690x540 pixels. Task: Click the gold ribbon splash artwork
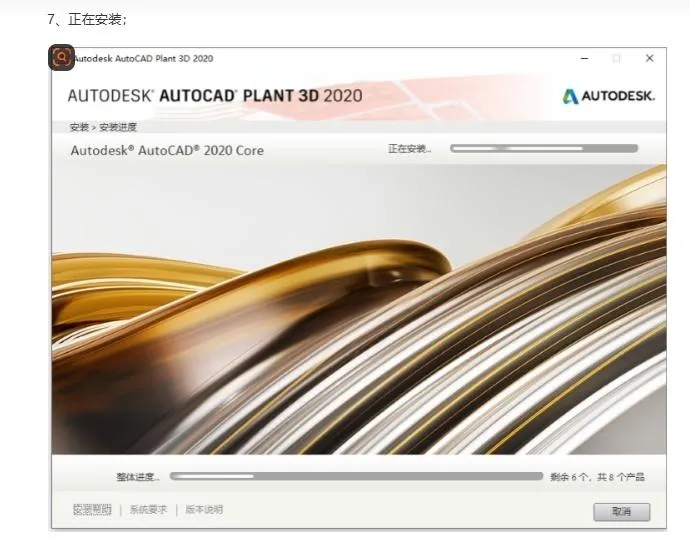tap(359, 309)
